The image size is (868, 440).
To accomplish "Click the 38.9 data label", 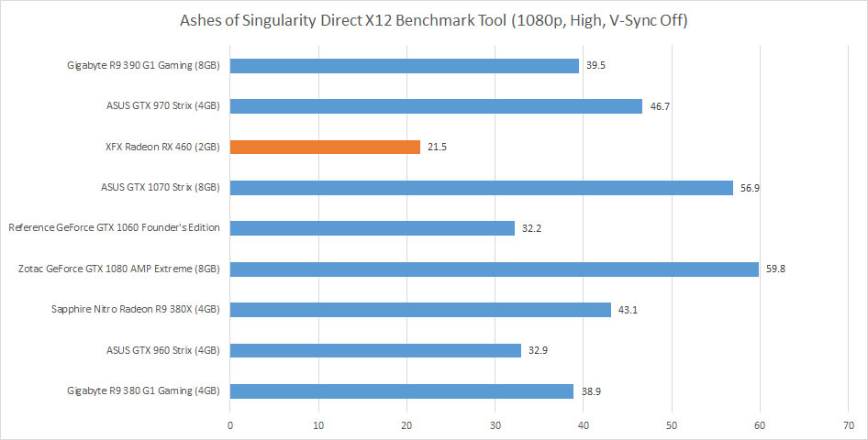I will coord(591,391).
